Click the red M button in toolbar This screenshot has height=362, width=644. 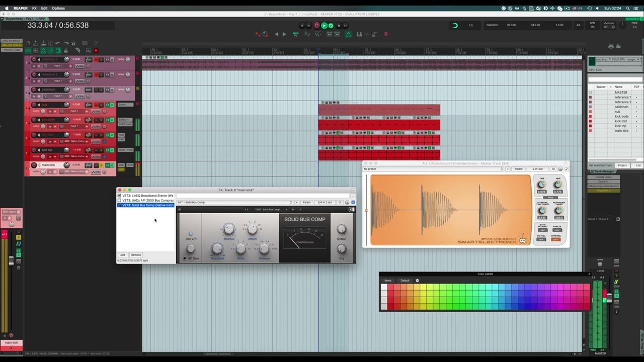click(96, 51)
